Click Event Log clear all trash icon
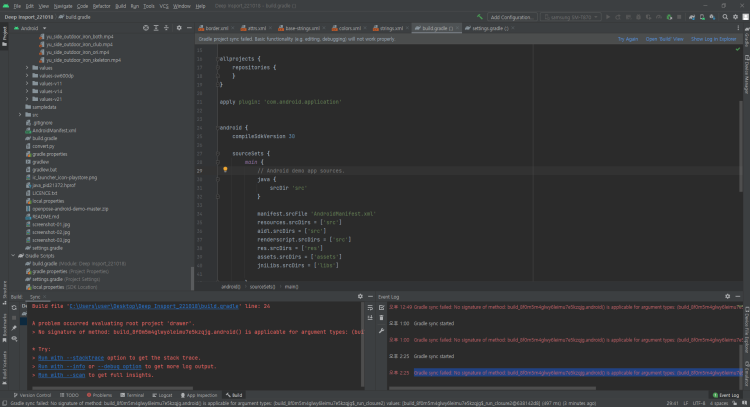 (x=381, y=318)
